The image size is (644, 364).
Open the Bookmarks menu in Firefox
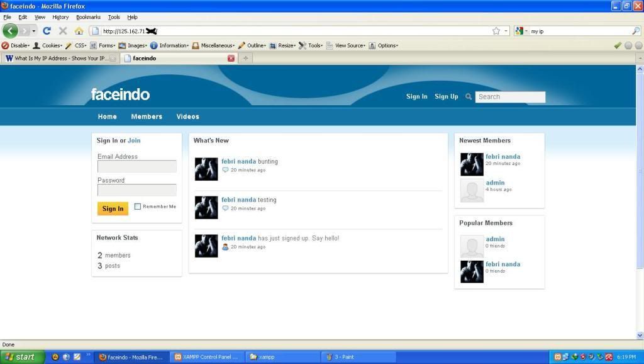coord(87,17)
